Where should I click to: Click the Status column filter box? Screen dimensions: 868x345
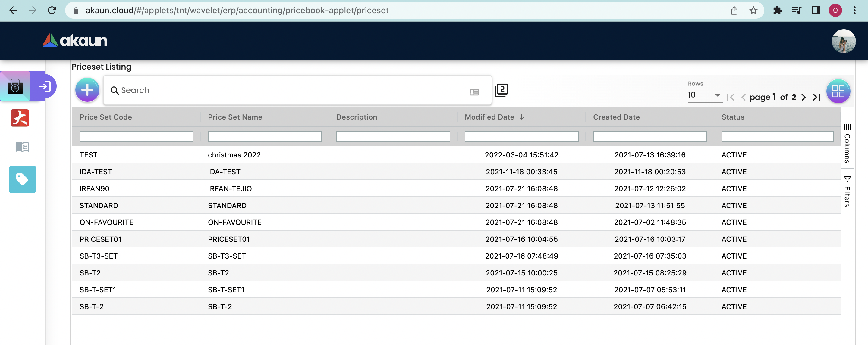click(777, 136)
